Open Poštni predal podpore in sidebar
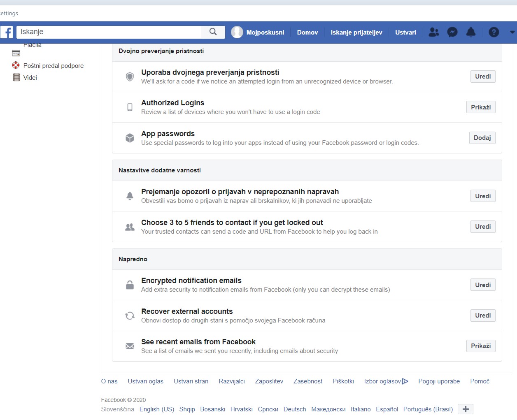The image size is (517, 420). coord(53,65)
